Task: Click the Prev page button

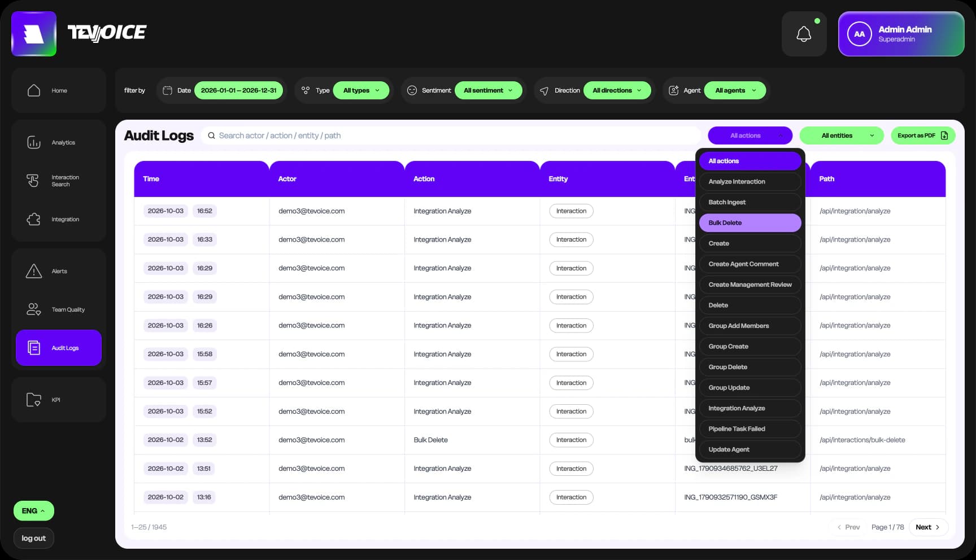Action: coord(848,527)
